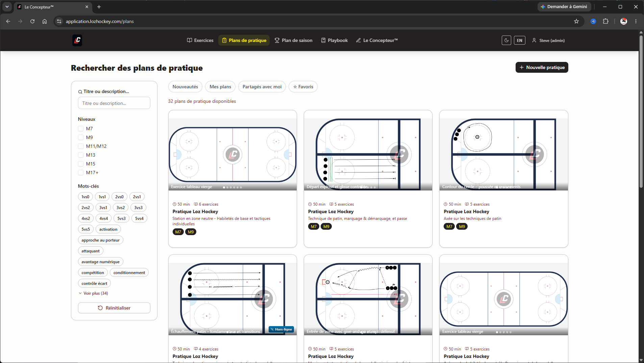Click the Réinitialiser filters button
The image size is (644, 363).
[114, 308]
